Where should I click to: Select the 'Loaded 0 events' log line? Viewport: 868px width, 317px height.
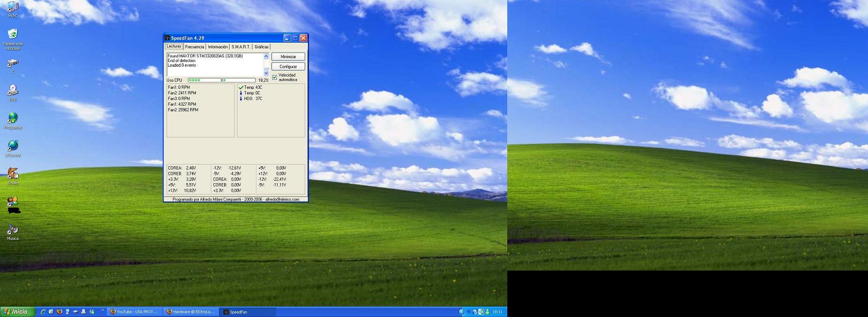pos(182,65)
